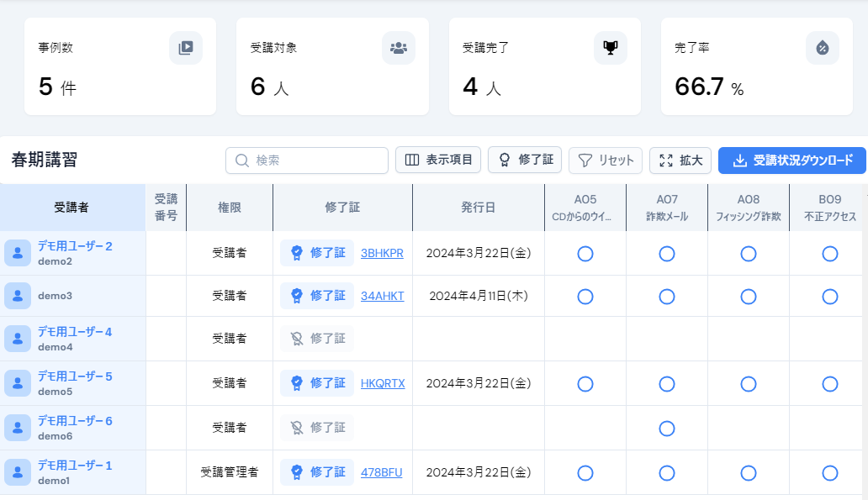Click the video library icon in 事例数 card
868x500 pixels.
(x=186, y=48)
